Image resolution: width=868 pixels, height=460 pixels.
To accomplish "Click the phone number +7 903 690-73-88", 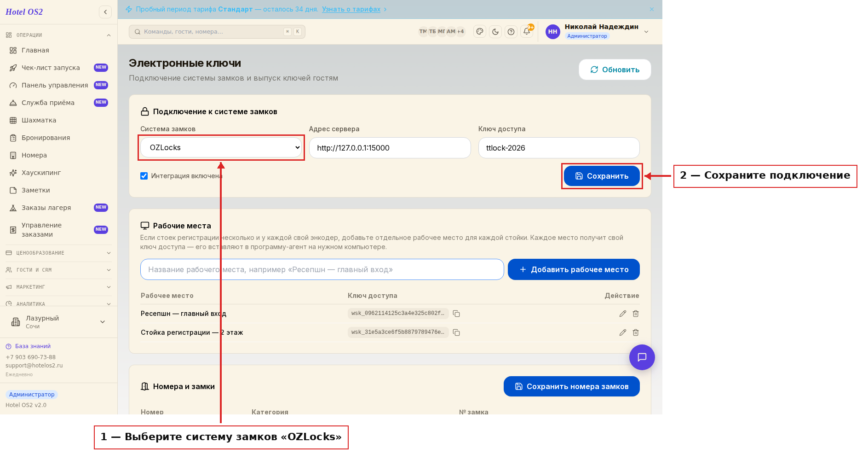I will (30, 357).
